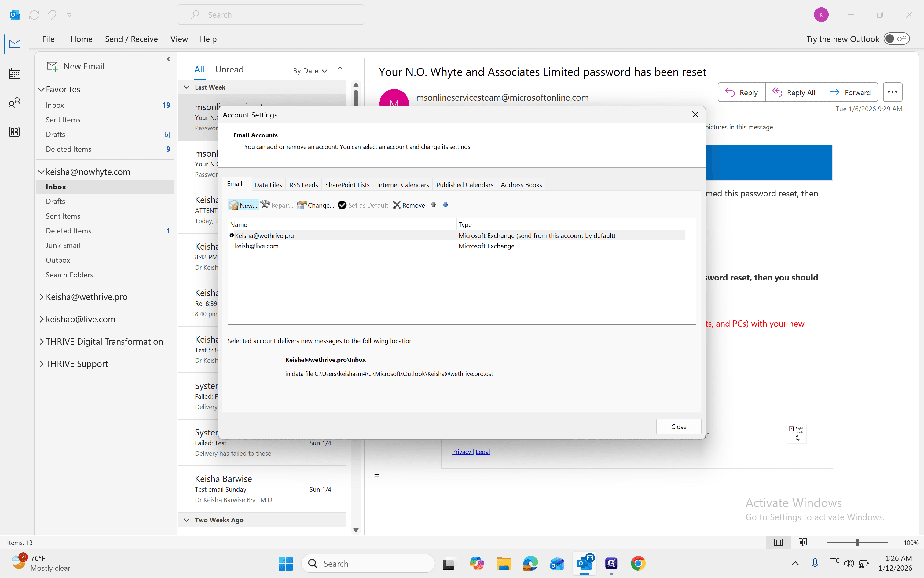This screenshot has width=924, height=578.
Task: Click the Outlook search box
Action: 271,15
